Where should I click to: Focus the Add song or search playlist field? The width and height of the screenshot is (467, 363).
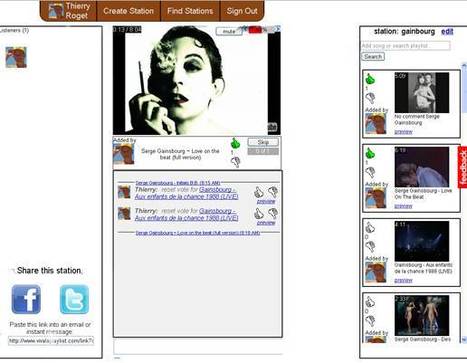tap(406, 46)
